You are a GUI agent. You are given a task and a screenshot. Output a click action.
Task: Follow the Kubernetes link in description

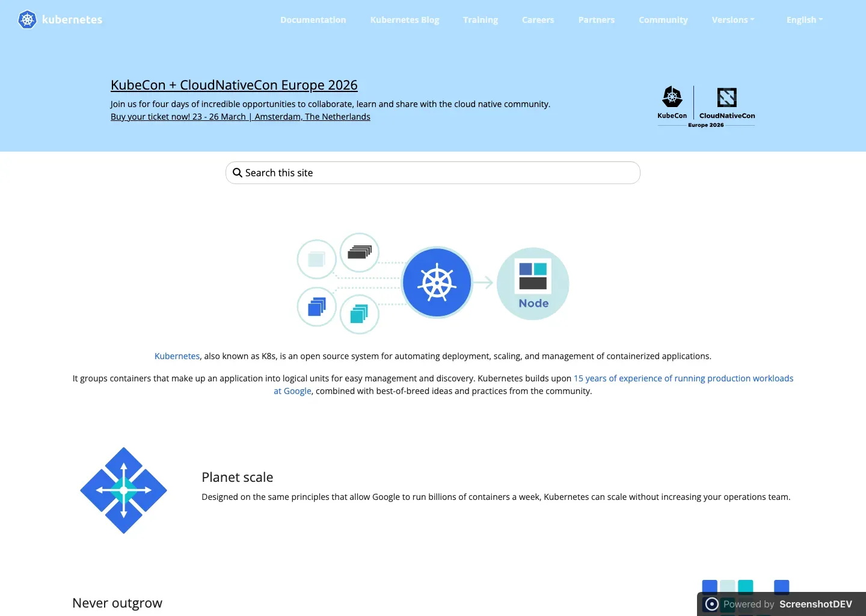point(177,356)
